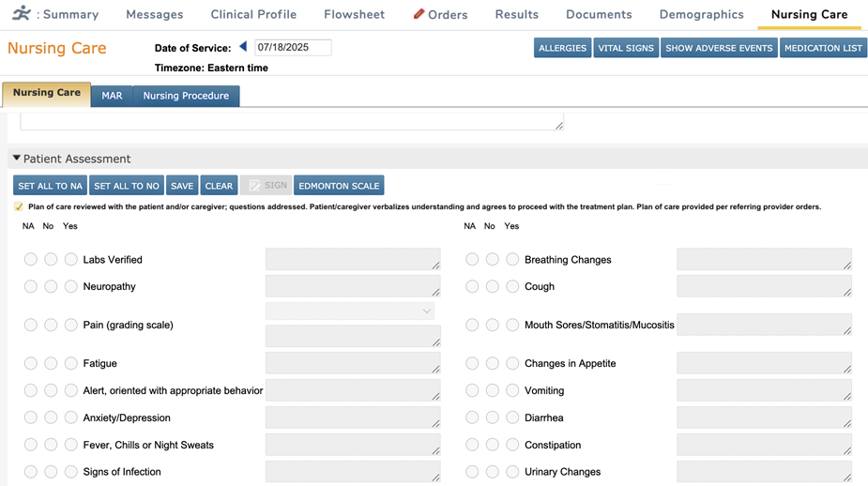868x486 pixels.
Task: Select Yes for Labs Verified
Action: point(71,259)
